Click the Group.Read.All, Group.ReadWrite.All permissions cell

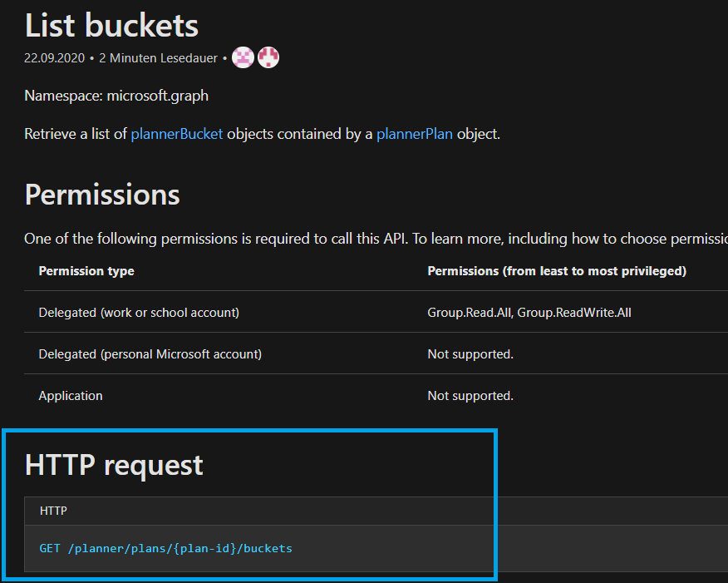(x=534, y=313)
